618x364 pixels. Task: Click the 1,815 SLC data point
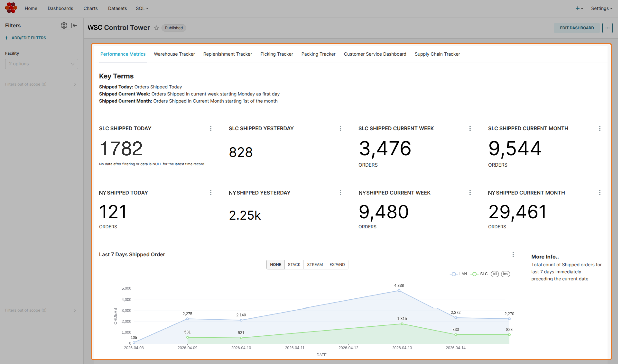click(402, 324)
